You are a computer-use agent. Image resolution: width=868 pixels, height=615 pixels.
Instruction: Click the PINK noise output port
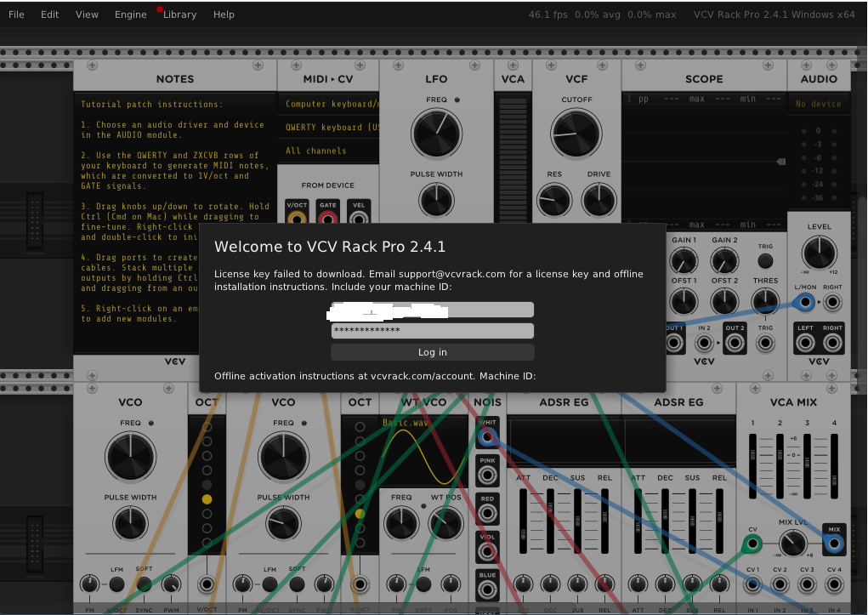(x=487, y=475)
